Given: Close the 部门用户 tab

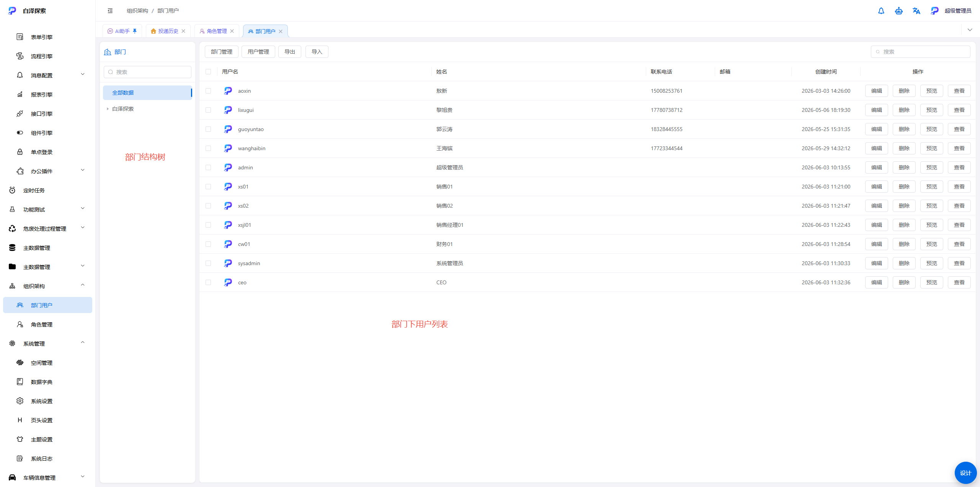Looking at the screenshot, I should click(281, 31).
